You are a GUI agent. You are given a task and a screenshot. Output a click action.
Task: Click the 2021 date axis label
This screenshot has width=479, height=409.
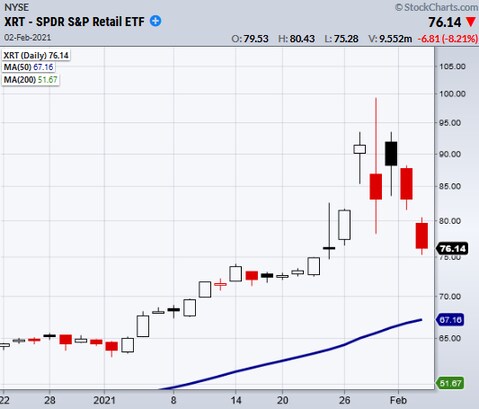[x=104, y=400]
